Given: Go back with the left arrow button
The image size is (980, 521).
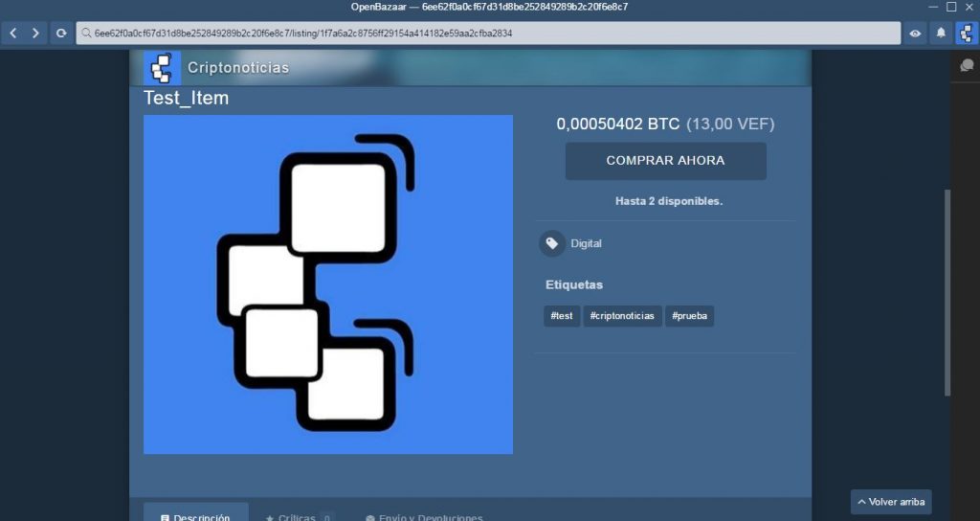Looking at the screenshot, I should (x=13, y=34).
